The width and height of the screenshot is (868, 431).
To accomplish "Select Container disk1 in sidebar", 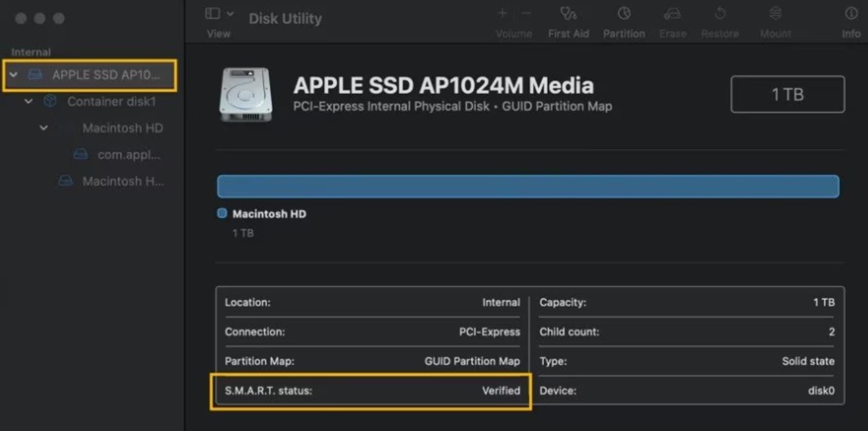I will coord(111,102).
